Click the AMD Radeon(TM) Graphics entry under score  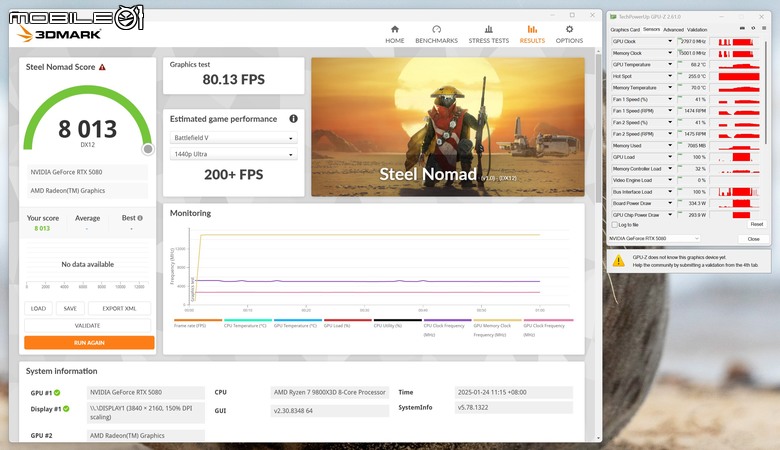tap(88, 190)
